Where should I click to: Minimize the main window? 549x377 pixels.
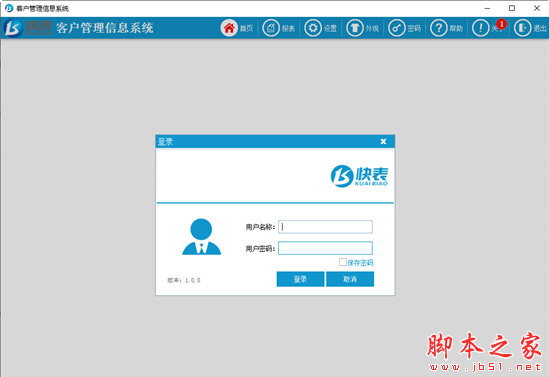pos(487,8)
